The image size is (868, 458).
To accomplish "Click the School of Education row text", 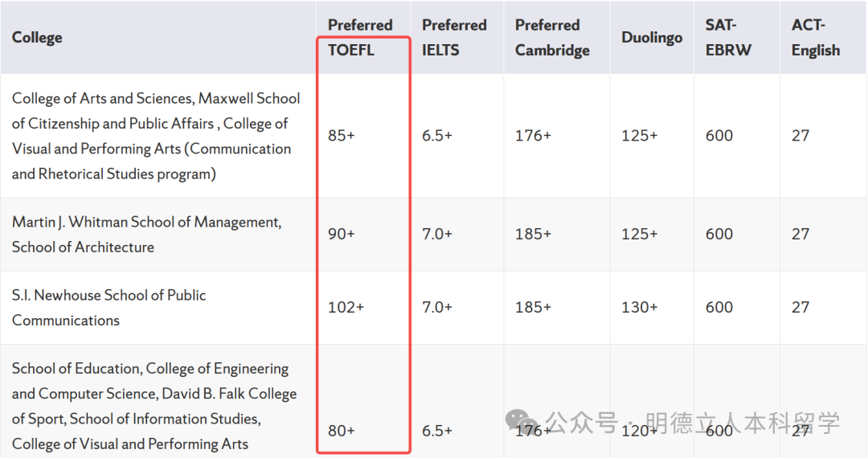I will (153, 406).
